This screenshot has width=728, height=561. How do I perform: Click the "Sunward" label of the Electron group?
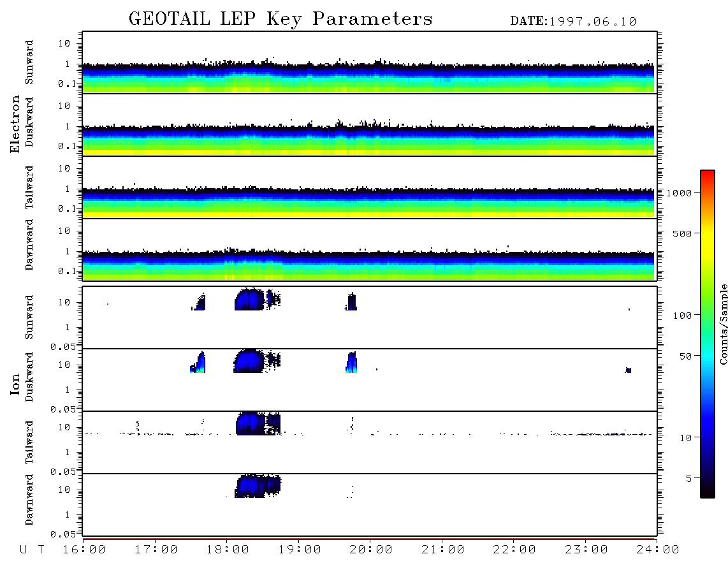pos(29,62)
